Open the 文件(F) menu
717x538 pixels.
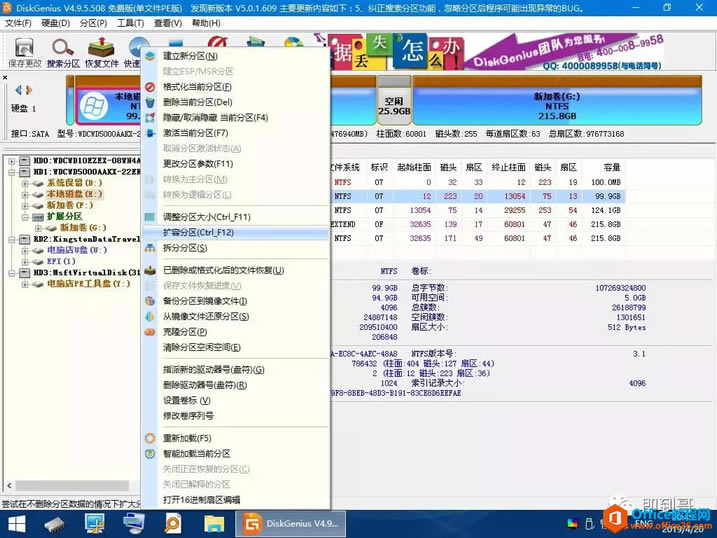18,23
